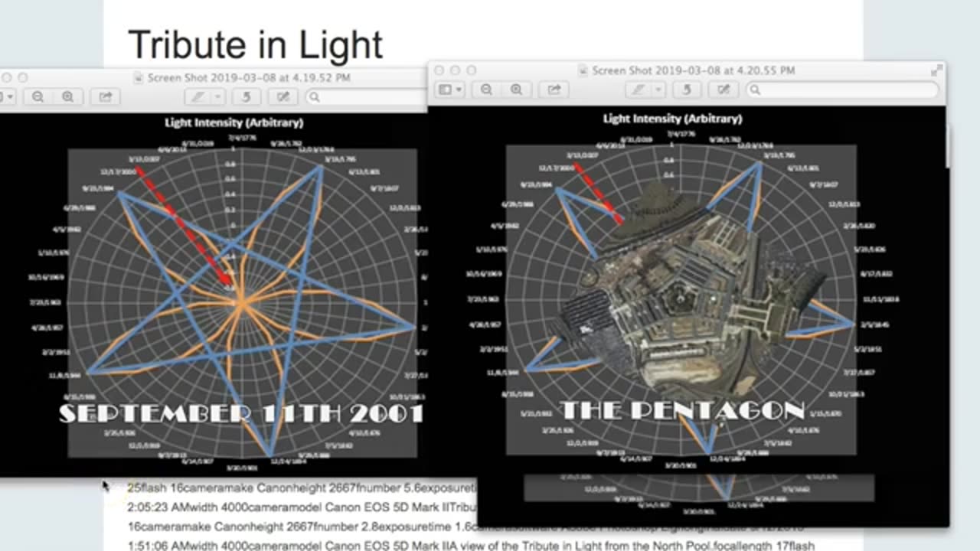Screen dimensions: 980x551
Task: Minimize the 4.20.55 PM Preview window
Action: click(x=455, y=70)
